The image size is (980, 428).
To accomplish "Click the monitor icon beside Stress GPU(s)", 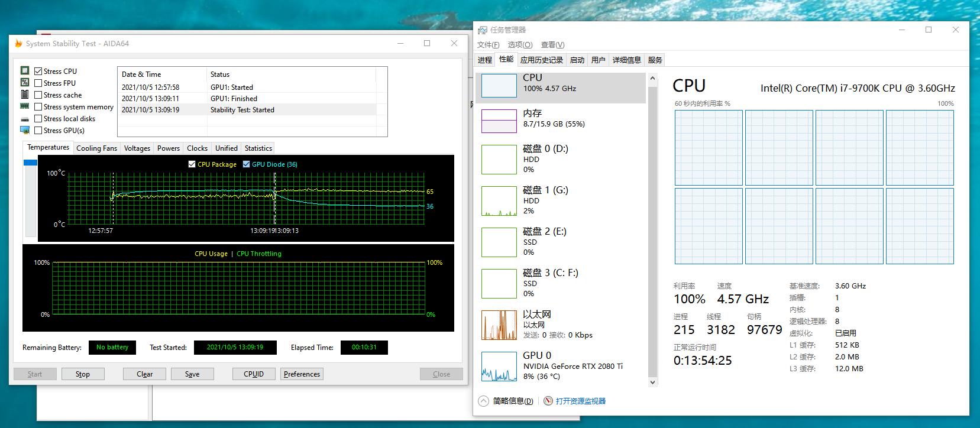I will [25, 130].
